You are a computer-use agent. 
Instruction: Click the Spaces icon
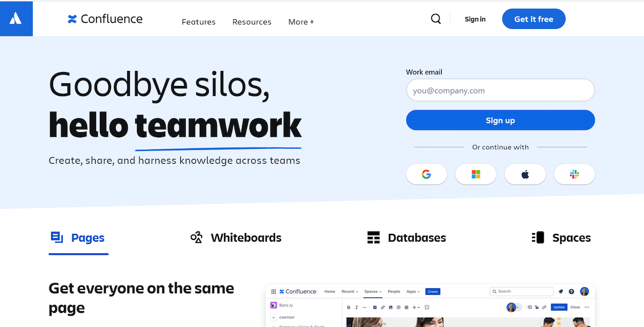[x=538, y=237]
